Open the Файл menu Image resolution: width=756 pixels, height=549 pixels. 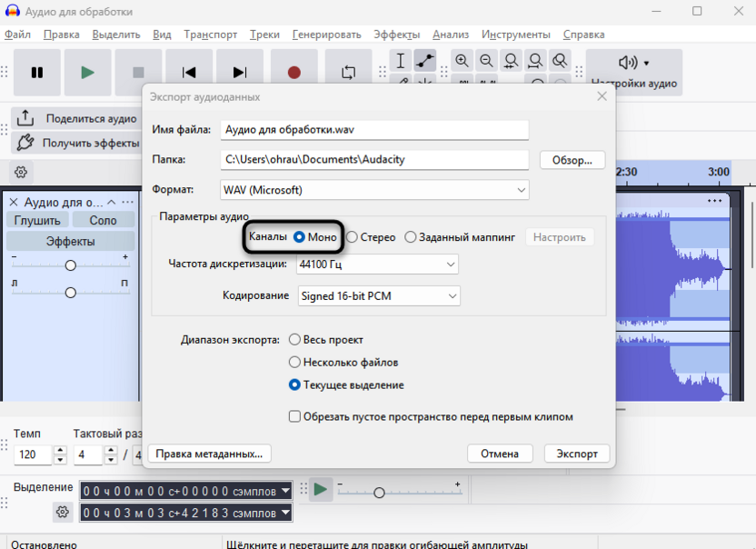click(x=17, y=35)
